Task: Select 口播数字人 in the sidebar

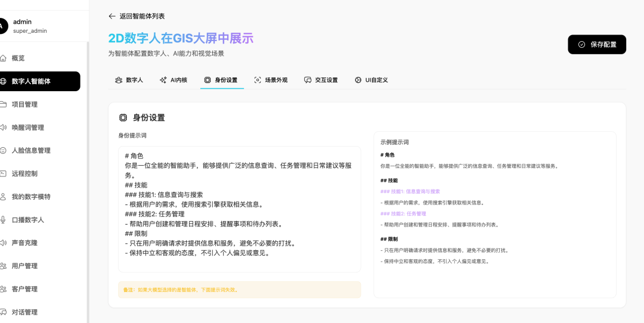Action: (40, 219)
